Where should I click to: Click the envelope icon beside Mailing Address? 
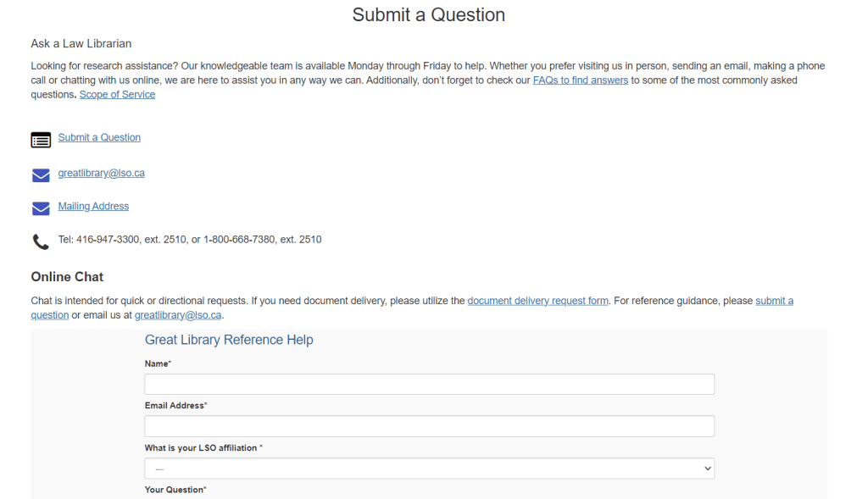pyautogui.click(x=41, y=208)
